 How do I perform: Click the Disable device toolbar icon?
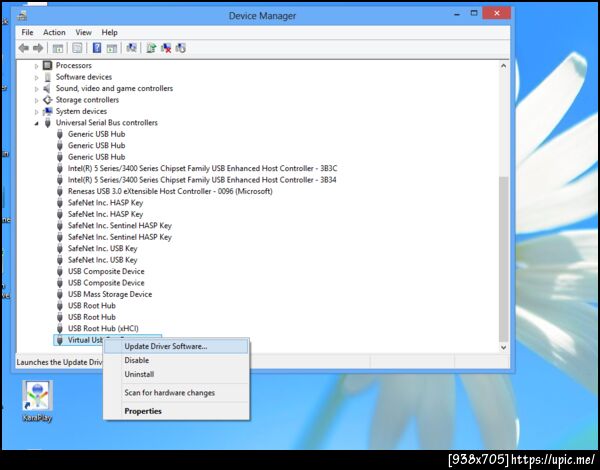[x=181, y=48]
